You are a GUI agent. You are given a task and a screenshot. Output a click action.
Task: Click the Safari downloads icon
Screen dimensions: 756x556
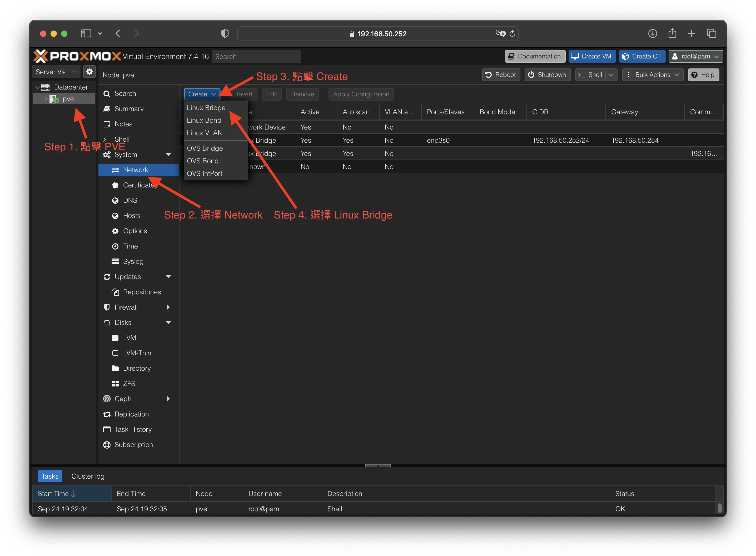click(652, 33)
